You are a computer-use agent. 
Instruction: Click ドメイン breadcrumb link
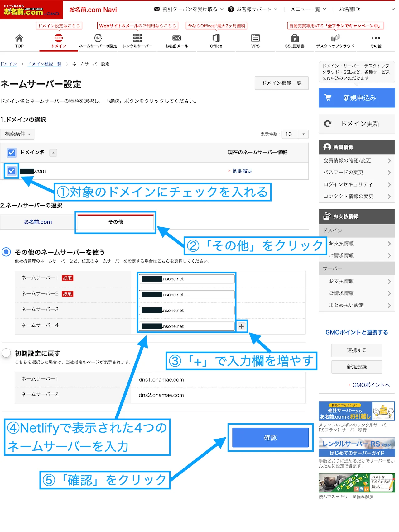(8, 64)
